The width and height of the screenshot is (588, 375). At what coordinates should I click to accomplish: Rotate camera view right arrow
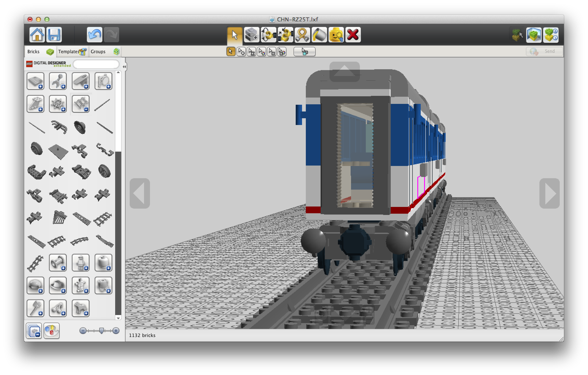coord(549,193)
